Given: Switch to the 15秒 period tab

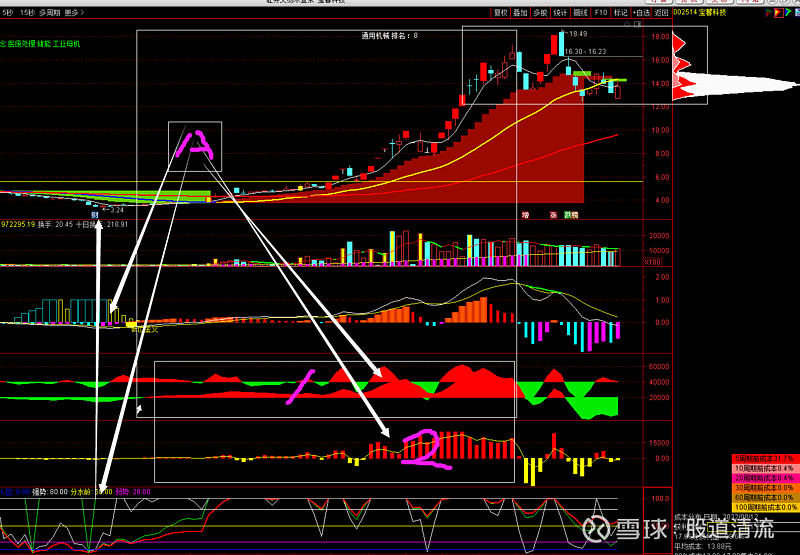Looking at the screenshot, I should (x=26, y=13).
